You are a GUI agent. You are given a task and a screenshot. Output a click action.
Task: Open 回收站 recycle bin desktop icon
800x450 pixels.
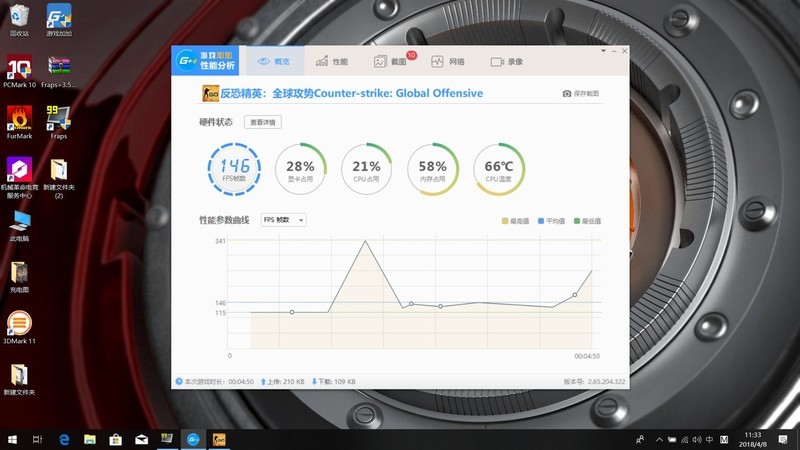point(19,20)
